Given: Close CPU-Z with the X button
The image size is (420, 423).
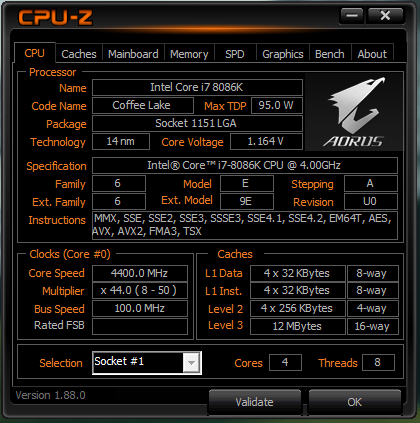Looking at the screenshot, I should (x=385, y=15).
